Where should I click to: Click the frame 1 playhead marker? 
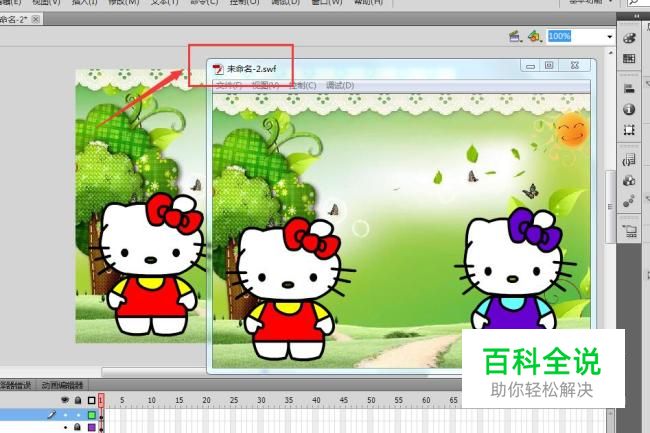pyautogui.click(x=101, y=400)
